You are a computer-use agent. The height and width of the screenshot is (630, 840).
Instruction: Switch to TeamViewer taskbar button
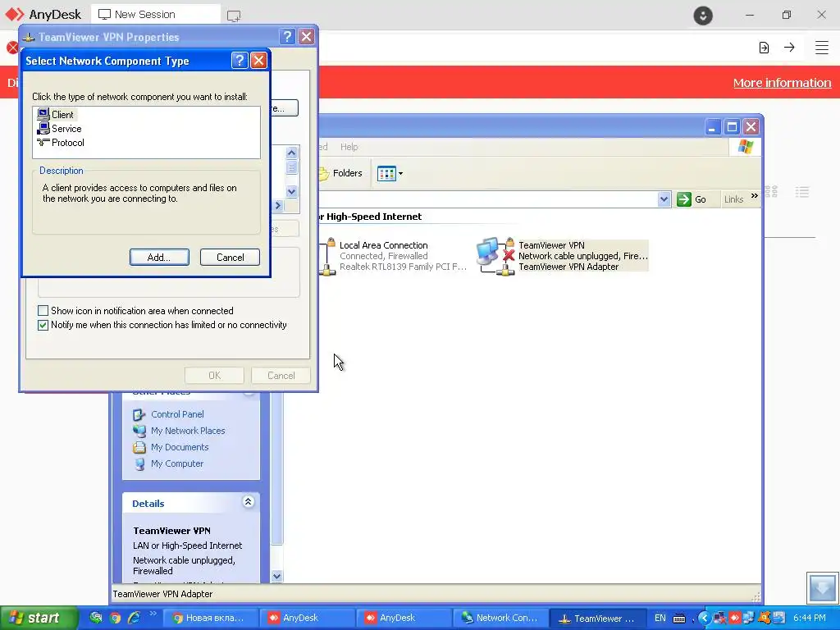pyautogui.click(x=598, y=619)
